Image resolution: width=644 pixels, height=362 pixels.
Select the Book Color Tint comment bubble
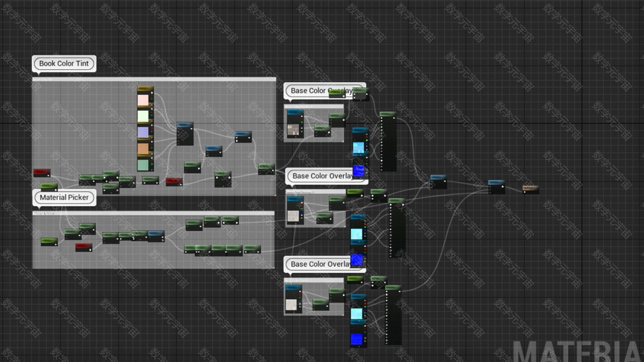tap(64, 63)
